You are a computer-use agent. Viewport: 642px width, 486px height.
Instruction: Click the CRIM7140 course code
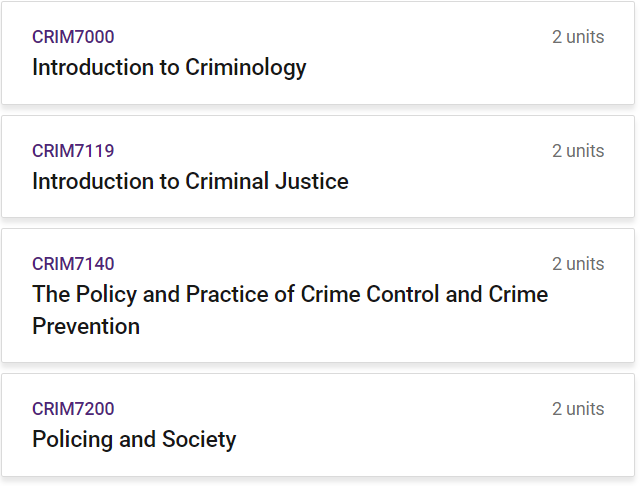pyautogui.click(x=73, y=264)
